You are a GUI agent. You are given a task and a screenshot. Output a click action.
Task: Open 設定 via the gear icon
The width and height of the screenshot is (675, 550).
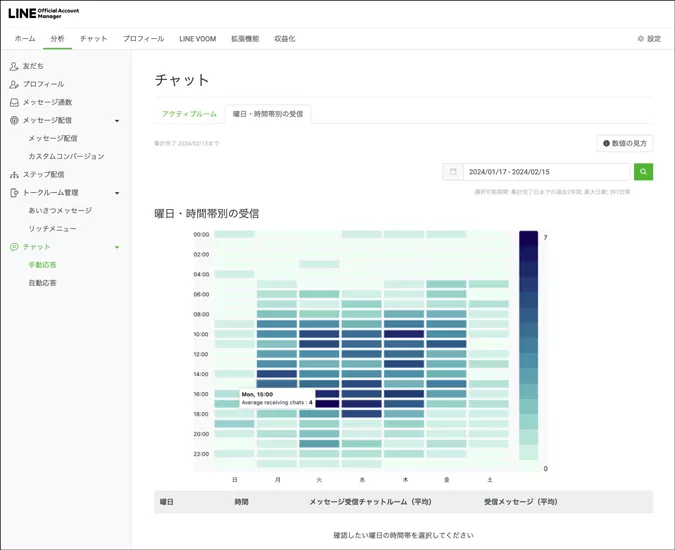coord(641,39)
